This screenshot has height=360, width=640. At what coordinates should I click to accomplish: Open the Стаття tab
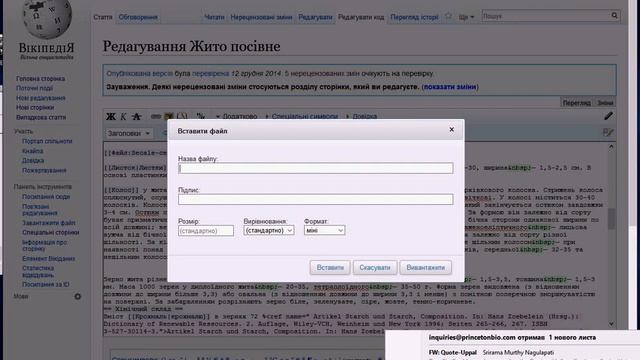[x=102, y=17]
